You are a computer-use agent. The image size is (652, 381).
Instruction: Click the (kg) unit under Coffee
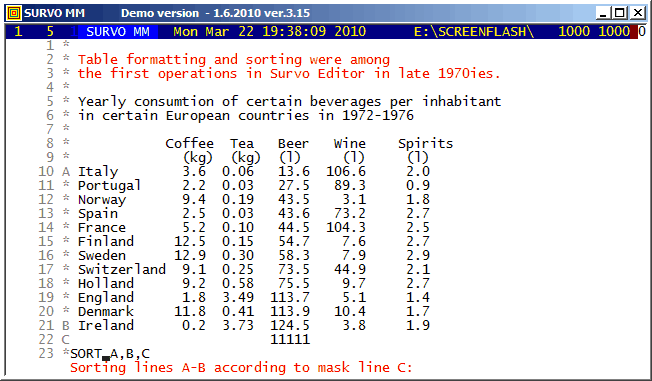point(198,158)
